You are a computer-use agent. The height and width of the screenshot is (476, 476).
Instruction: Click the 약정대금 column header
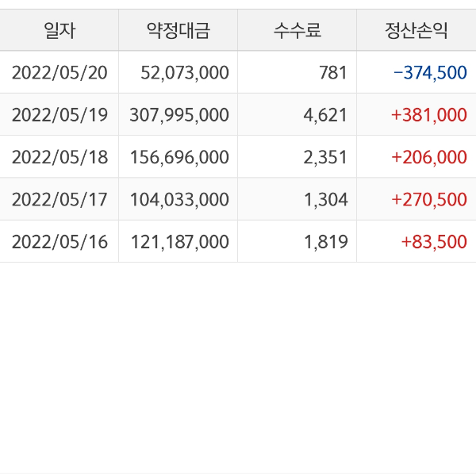pos(178,32)
